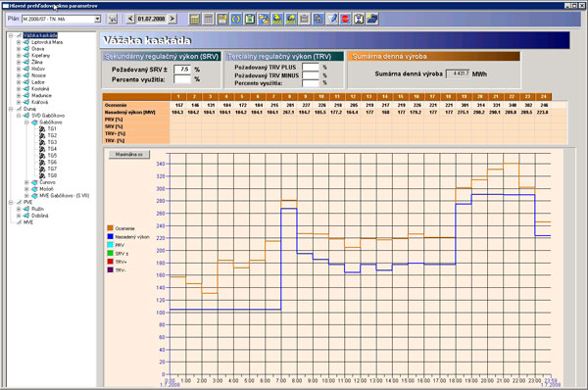Click the second yellow-blue icon before the printer
The width and height of the screenshot is (588, 390).
[291, 19]
